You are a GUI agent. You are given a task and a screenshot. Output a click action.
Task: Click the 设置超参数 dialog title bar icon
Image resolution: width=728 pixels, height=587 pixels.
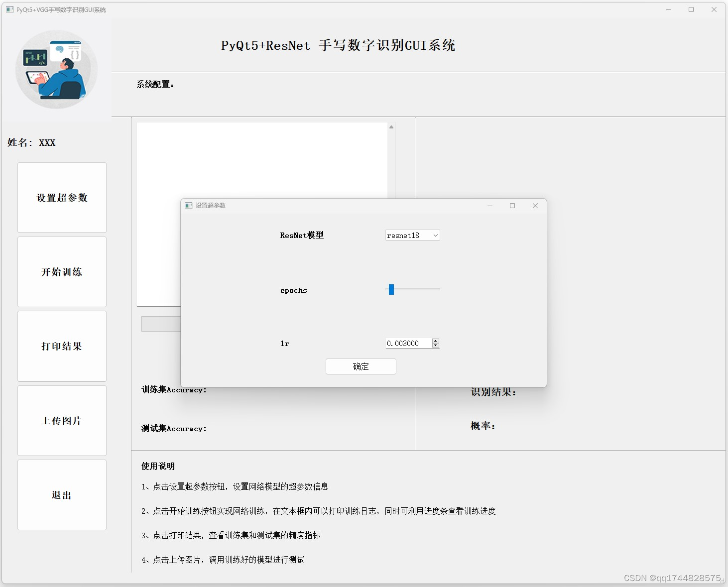pyautogui.click(x=189, y=205)
